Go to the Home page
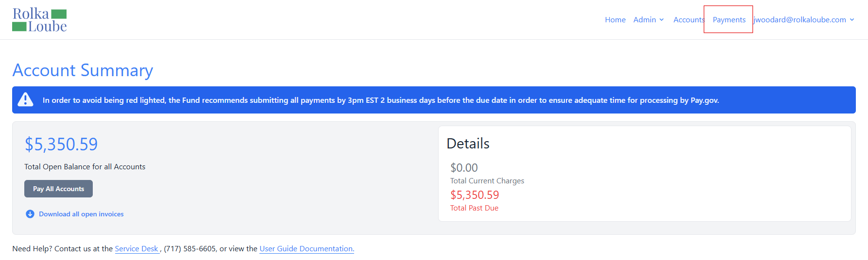 pyautogui.click(x=615, y=20)
